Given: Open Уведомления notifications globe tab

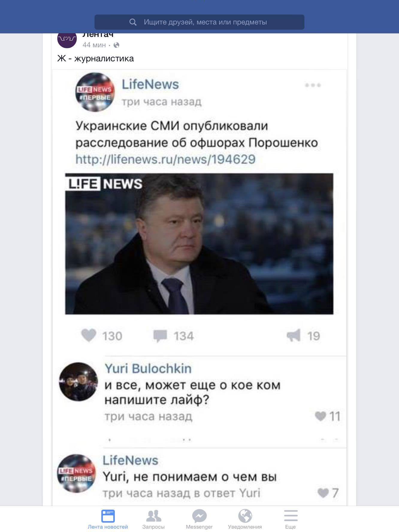Looking at the screenshot, I should coord(245,519).
